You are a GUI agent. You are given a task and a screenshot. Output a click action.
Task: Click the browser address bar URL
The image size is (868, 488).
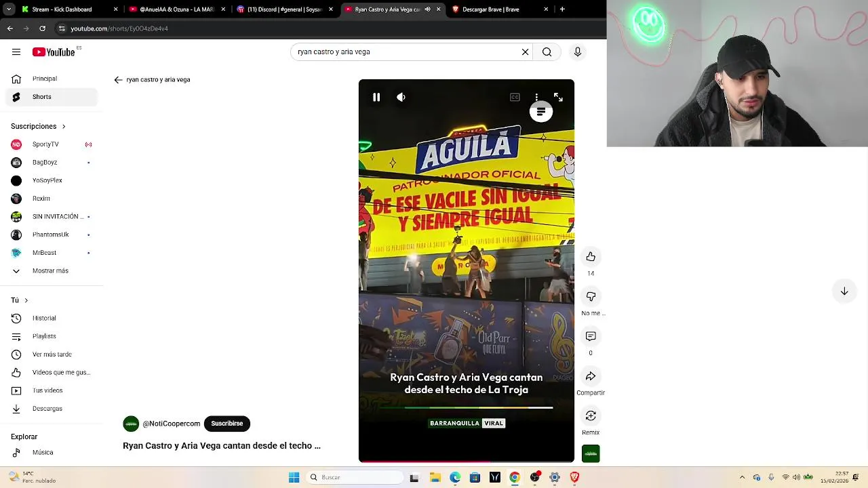pos(119,28)
